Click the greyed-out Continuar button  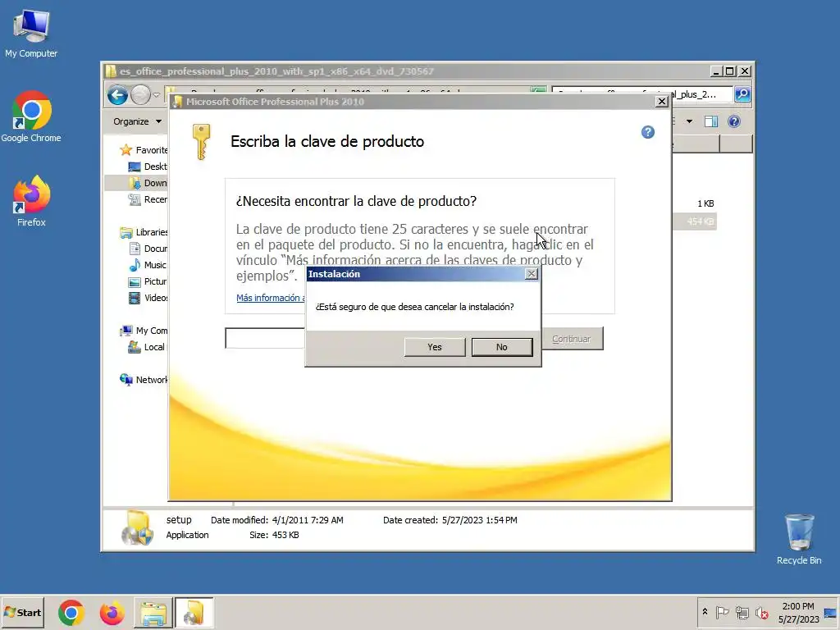point(572,339)
